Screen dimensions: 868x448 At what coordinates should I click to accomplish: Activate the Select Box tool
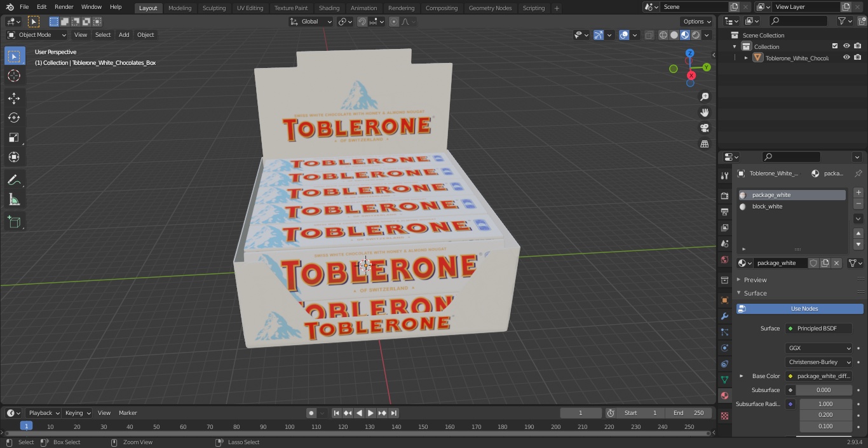click(14, 56)
